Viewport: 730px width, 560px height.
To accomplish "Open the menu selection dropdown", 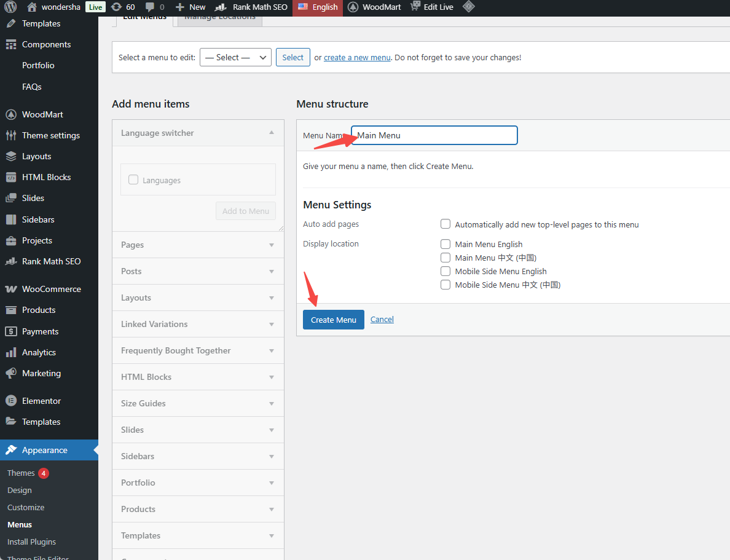I will click(x=235, y=57).
